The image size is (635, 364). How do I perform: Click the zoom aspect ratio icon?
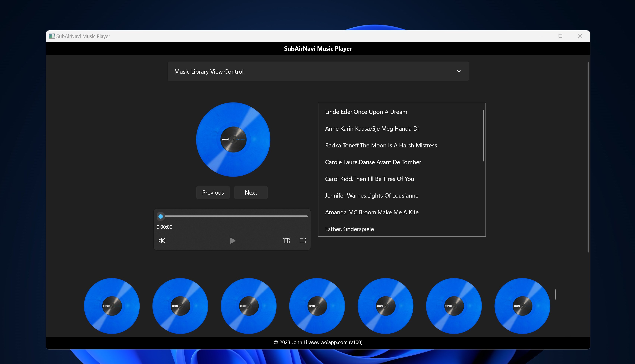click(286, 240)
